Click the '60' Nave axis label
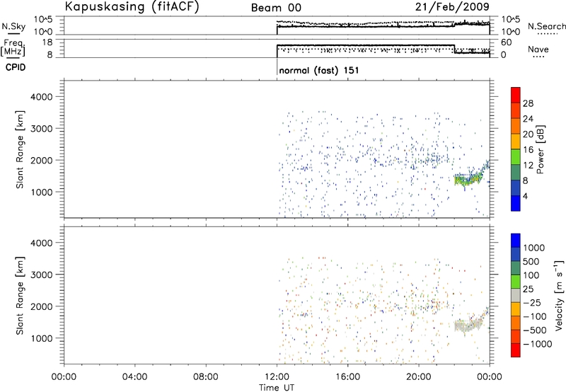This screenshot has height=392, width=566. (x=506, y=42)
